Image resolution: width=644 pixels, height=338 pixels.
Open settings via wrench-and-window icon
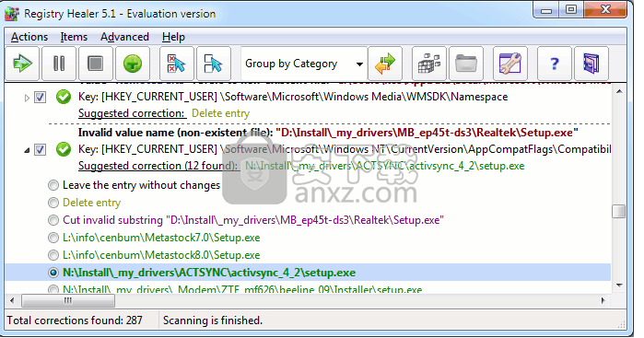(x=509, y=64)
